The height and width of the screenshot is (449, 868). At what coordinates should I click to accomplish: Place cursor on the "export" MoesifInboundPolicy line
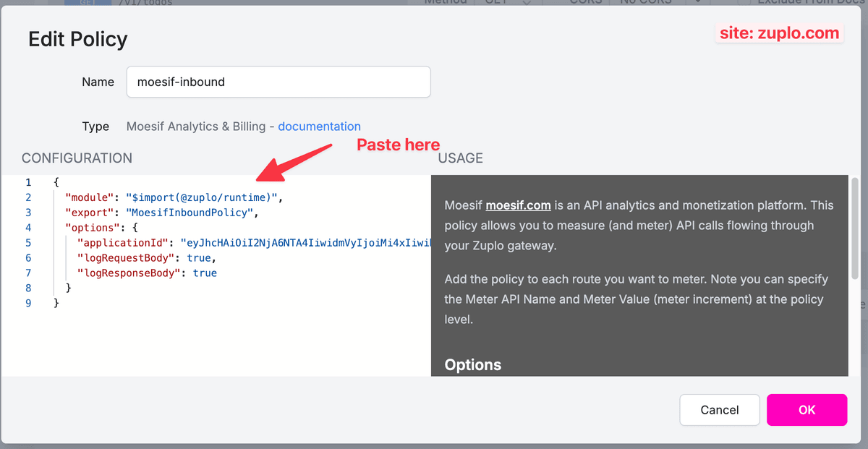(162, 213)
